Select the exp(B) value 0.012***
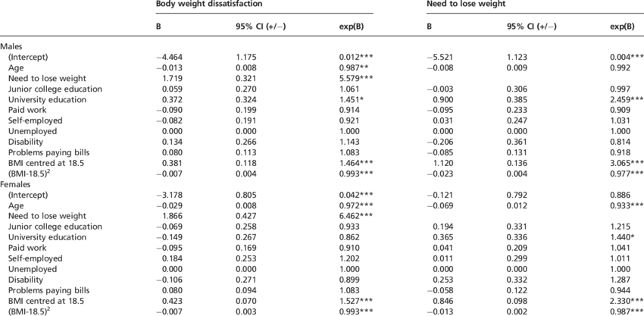The image size is (644, 316). tap(355, 58)
